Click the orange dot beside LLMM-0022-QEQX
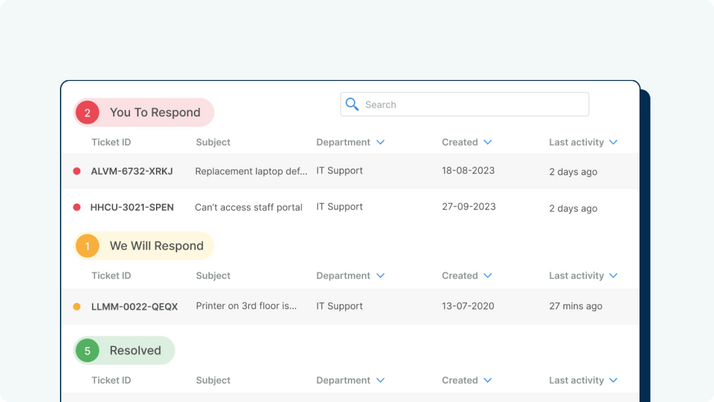Image resolution: width=714 pixels, height=402 pixels. [x=77, y=306]
